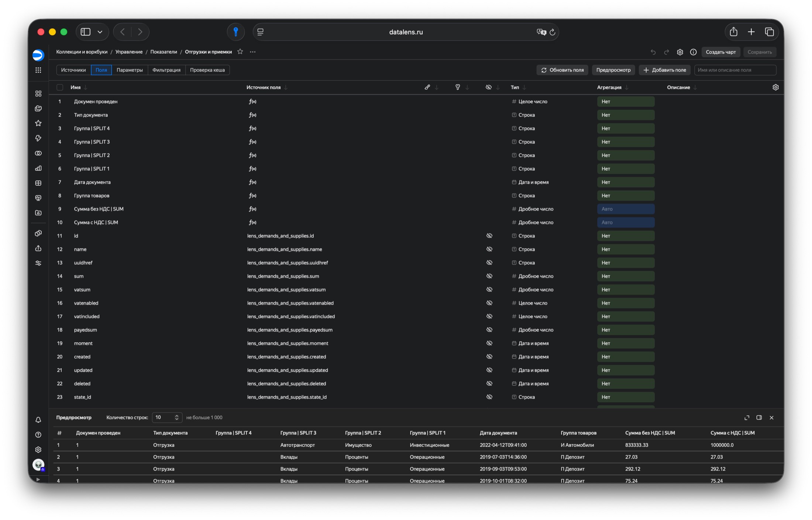Open the help question mark icon
Screen dimensions: 812x520
(x=38, y=435)
